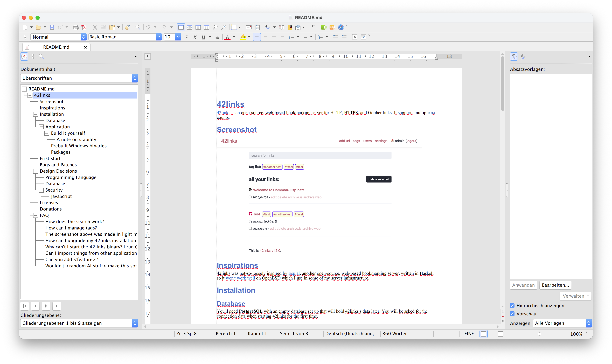Viewport: 612px width, 364px height.
Task: Collapse the FAQ tree node
Action: click(36, 215)
